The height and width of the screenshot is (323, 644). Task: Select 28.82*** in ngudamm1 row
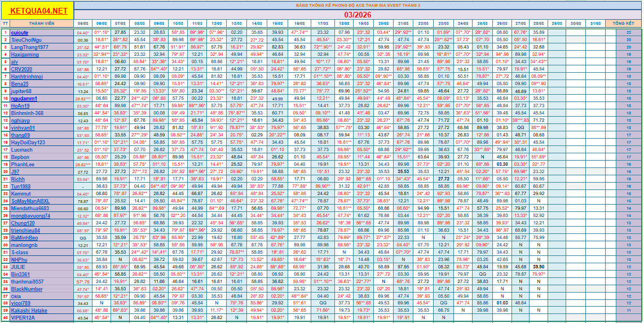tap(83, 99)
